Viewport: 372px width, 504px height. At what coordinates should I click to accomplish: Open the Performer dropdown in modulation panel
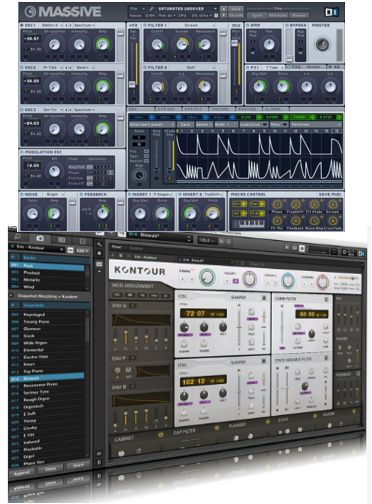point(316,124)
